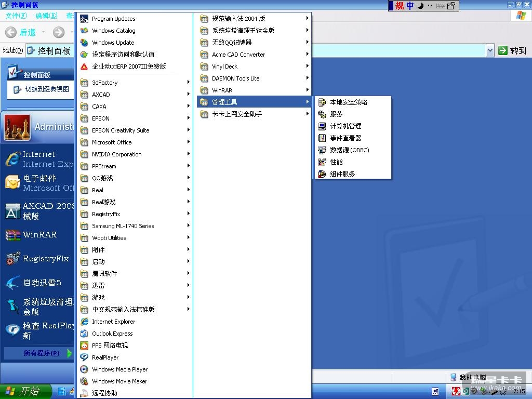The width and height of the screenshot is (532, 399).
Task: Click the 中 button on IME toolbar
Action: (x=410, y=5)
